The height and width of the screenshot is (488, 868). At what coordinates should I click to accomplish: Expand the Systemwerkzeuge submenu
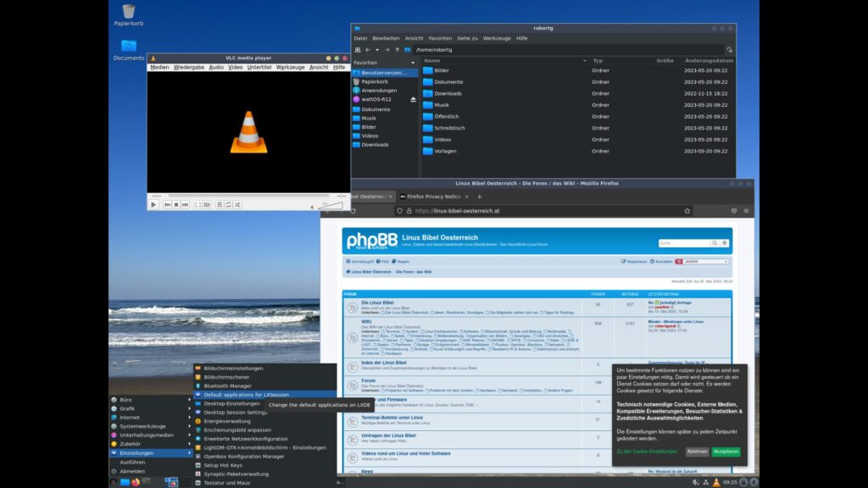click(151, 426)
